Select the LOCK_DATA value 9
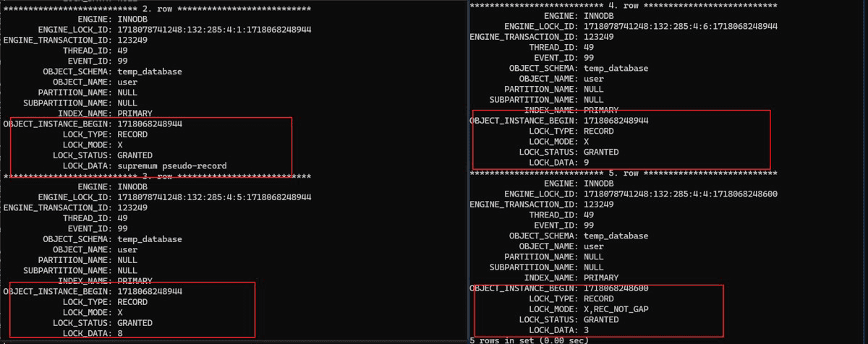 tap(586, 163)
